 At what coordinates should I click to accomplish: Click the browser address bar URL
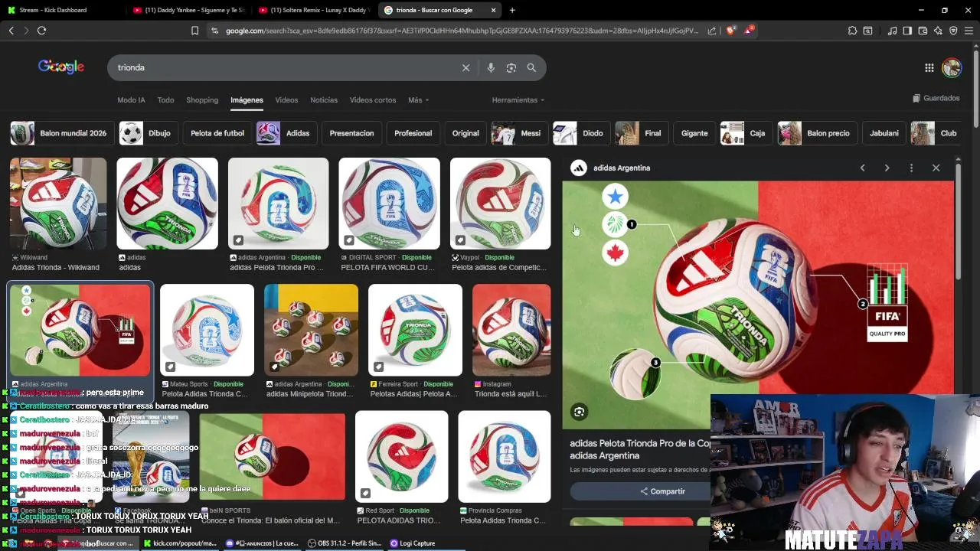462,31
